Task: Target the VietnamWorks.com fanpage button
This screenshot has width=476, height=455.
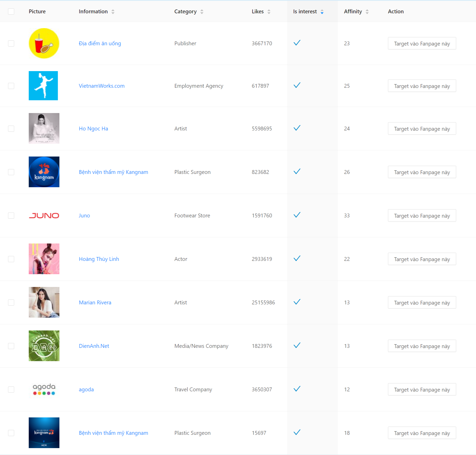Action: [422, 86]
